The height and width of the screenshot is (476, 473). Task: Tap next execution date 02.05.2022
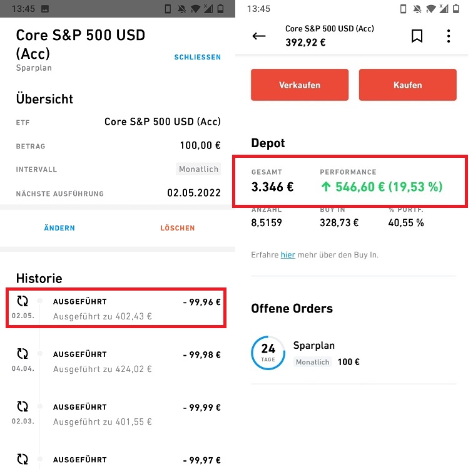194,193
